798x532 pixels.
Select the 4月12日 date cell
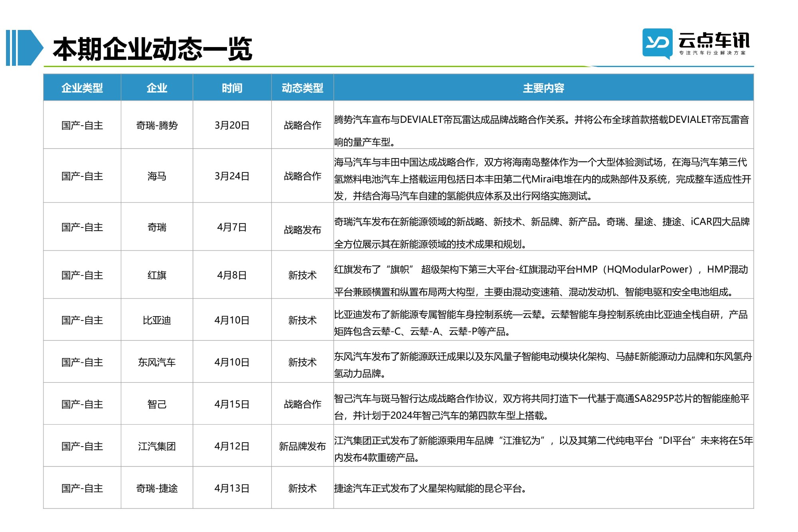pos(232,446)
